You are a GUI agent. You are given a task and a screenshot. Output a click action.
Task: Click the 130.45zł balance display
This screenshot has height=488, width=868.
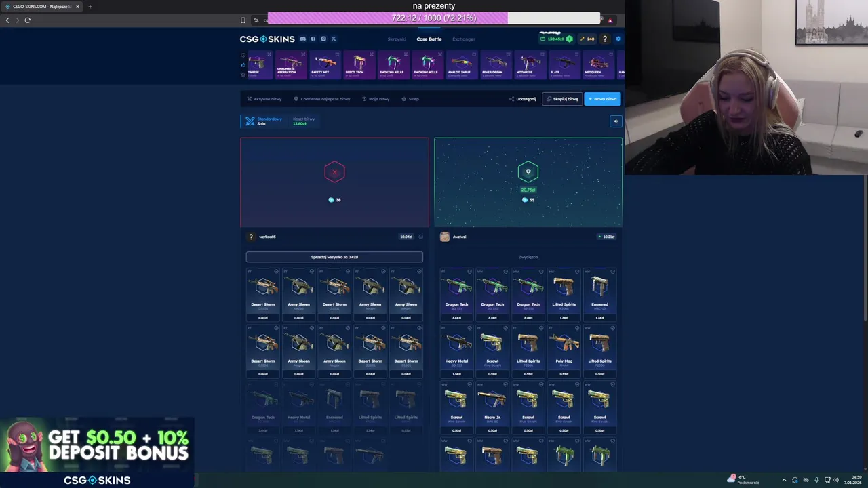tap(552, 39)
